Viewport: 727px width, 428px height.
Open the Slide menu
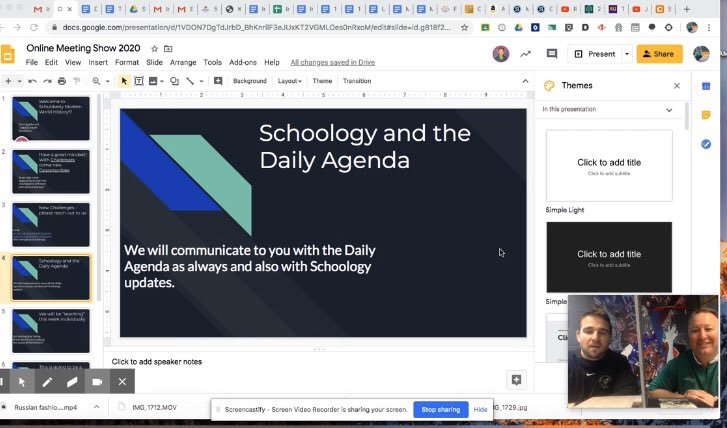click(154, 62)
